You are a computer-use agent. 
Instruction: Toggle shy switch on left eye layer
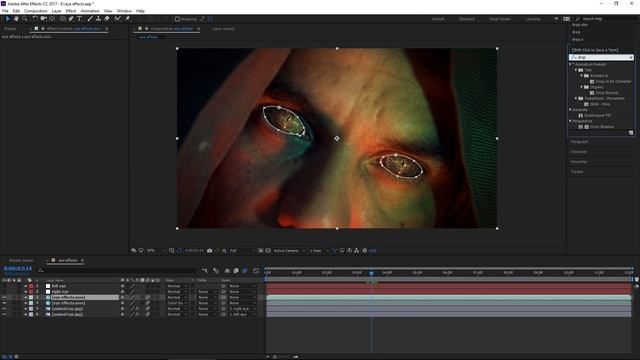tap(122, 286)
